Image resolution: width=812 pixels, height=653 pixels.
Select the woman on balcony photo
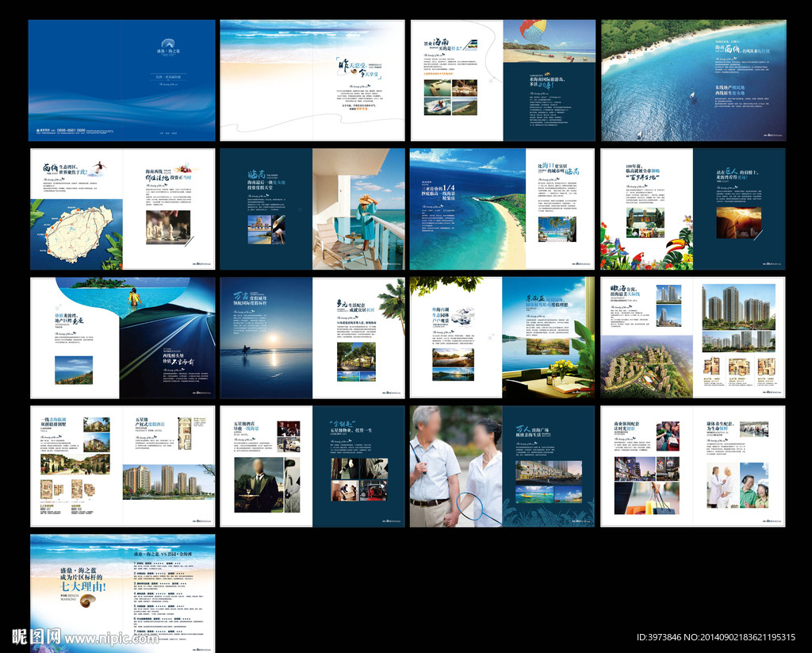point(358,209)
